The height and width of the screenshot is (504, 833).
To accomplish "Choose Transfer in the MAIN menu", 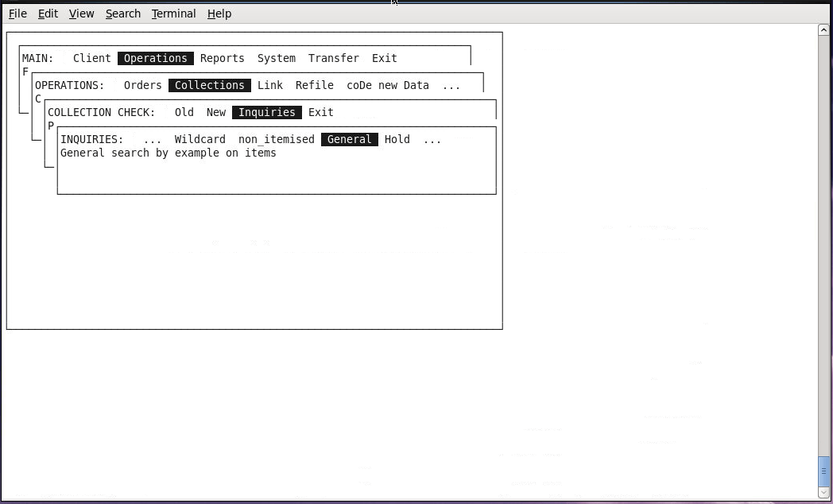I will pyautogui.click(x=333, y=58).
